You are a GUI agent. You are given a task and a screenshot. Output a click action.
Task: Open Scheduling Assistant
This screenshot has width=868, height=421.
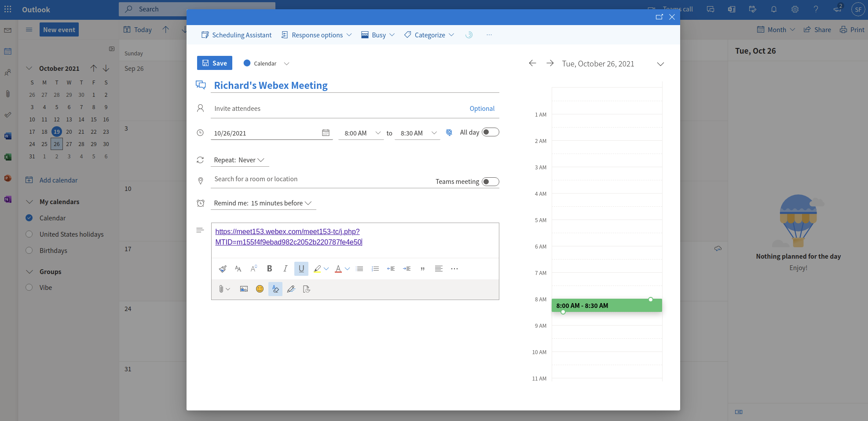point(237,35)
